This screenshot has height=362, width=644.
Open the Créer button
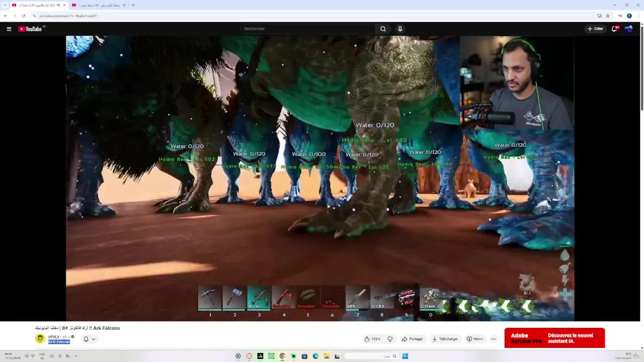(595, 29)
